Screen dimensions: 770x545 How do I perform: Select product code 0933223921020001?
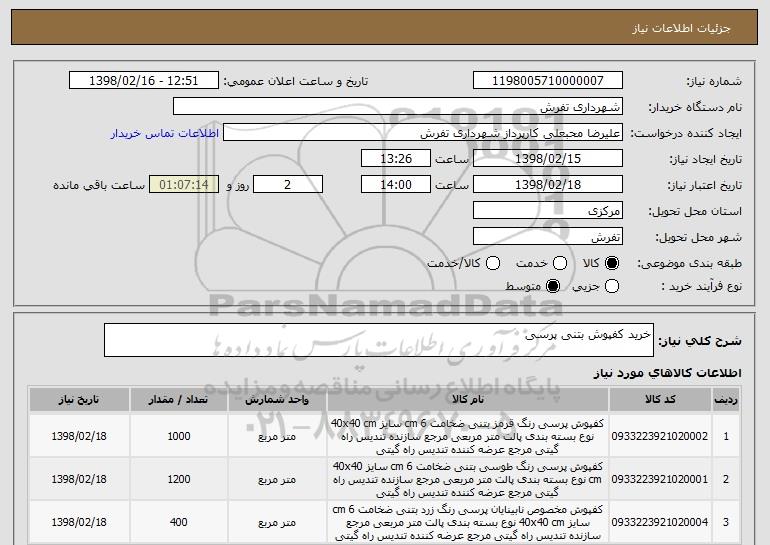pyautogui.click(x=660, y=479)
